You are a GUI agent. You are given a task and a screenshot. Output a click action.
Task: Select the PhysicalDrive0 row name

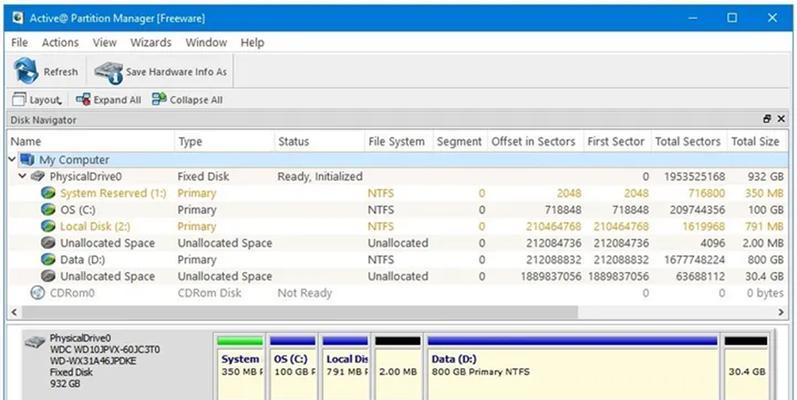pyautogui.click(x=85, y=176)
